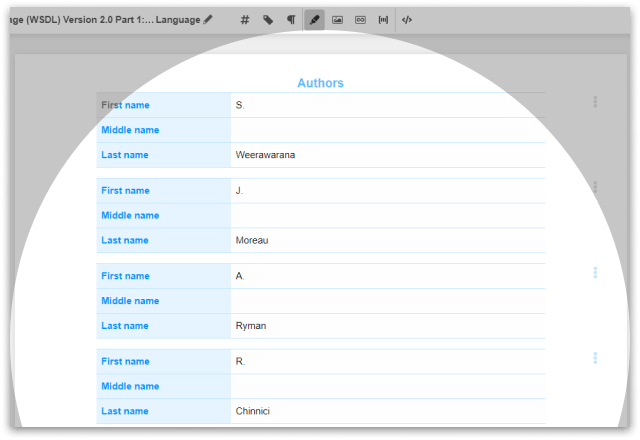Click the first name field containing J.
Viewport: 640px width, 440px height.
click(x=387, y=190)
